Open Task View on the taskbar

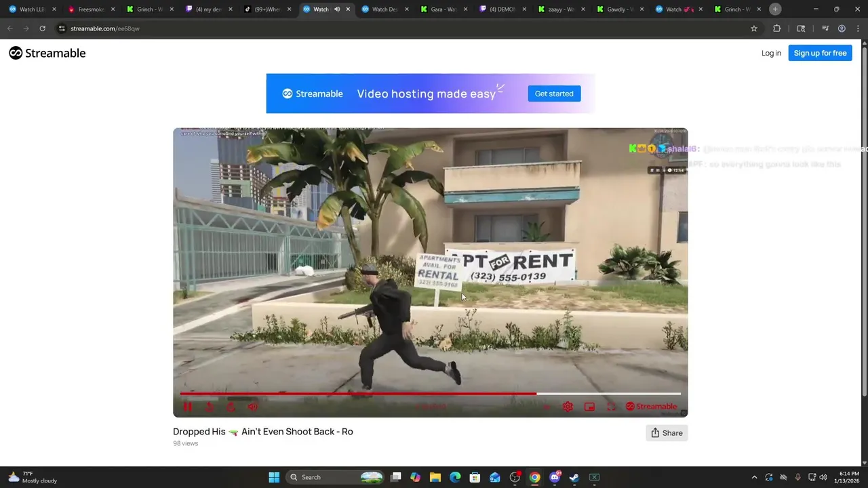click(396, 477)
